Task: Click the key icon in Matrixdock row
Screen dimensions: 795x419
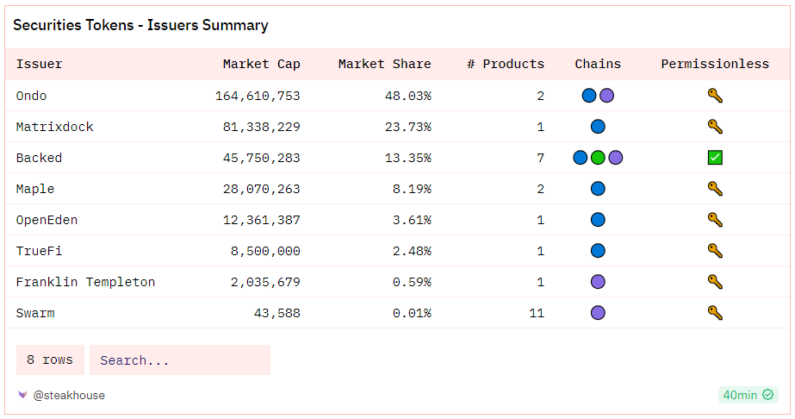Action: (715, 127)
